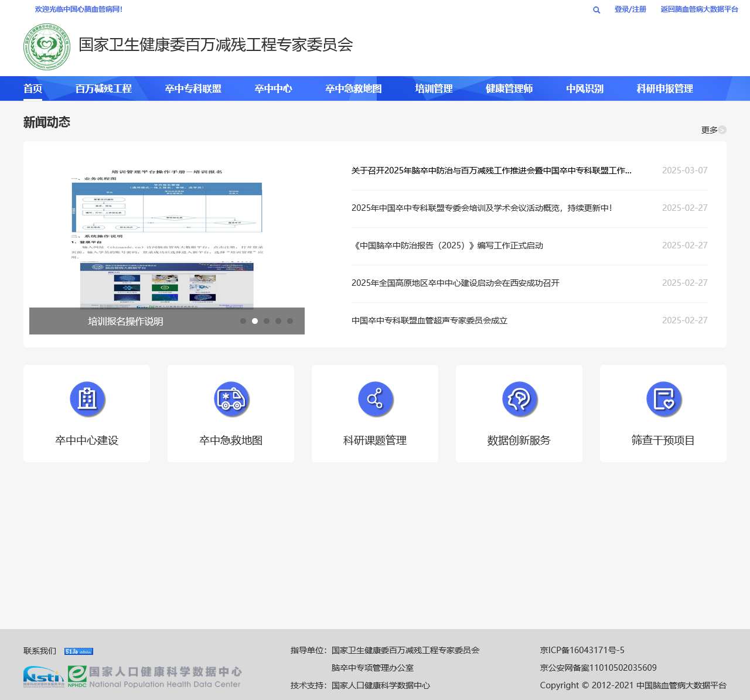This screenshot has height=700, width=750.
Task: Click 登录/注册 link
Action: pos(630,9)
